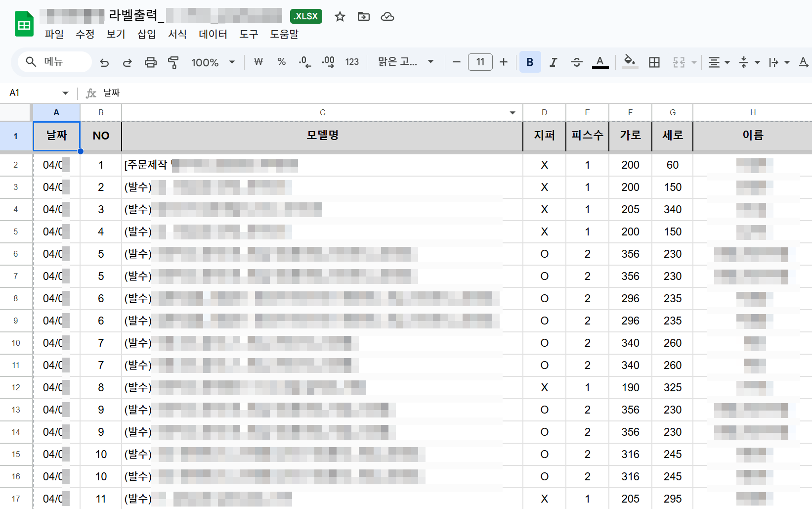Screen dimensions: 812x509
Task: Open the fill color picker
Action: coord(629,62)
